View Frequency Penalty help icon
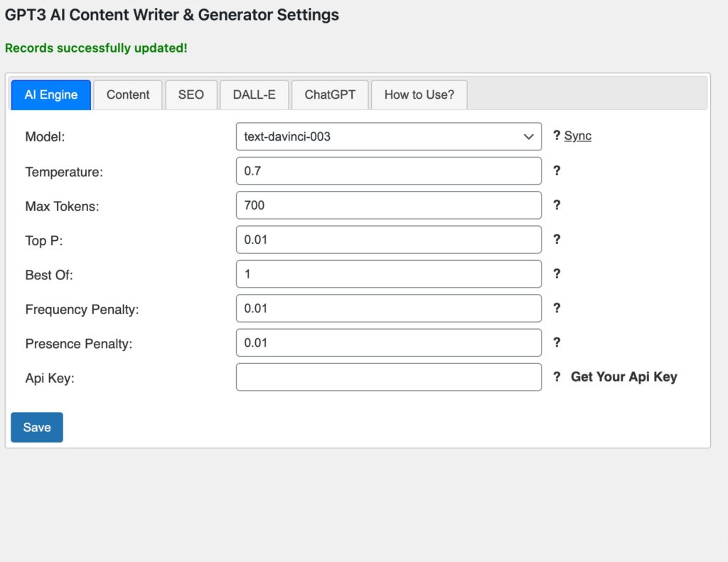 point(557,308)
